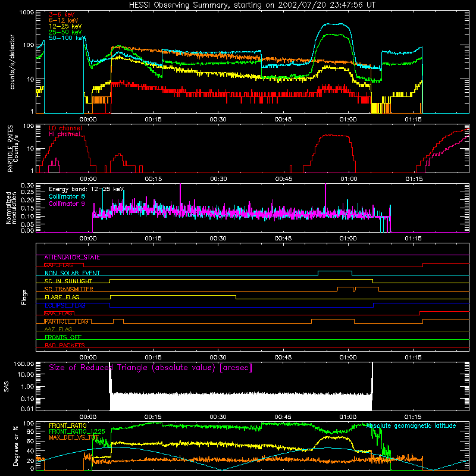Viewport: 476px width, 476px height.
Task: Click the raised FLARE_FLAG step segment
Action: coord(173,295)
